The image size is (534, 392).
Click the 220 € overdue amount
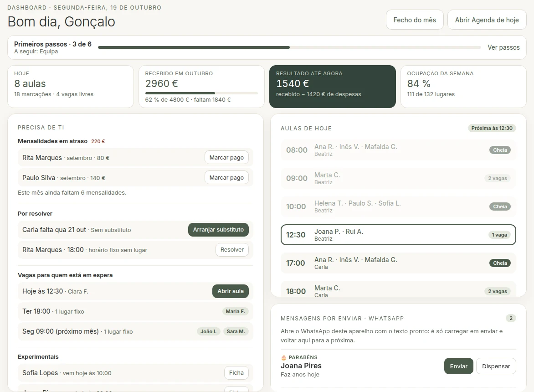(98, 141)
